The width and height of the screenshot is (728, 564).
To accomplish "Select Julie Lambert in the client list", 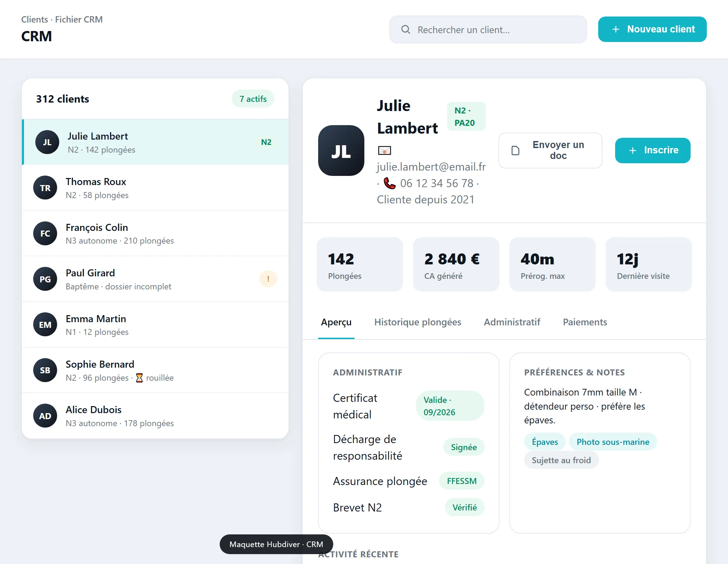I will pyautogui.click(x=155, y=142).
